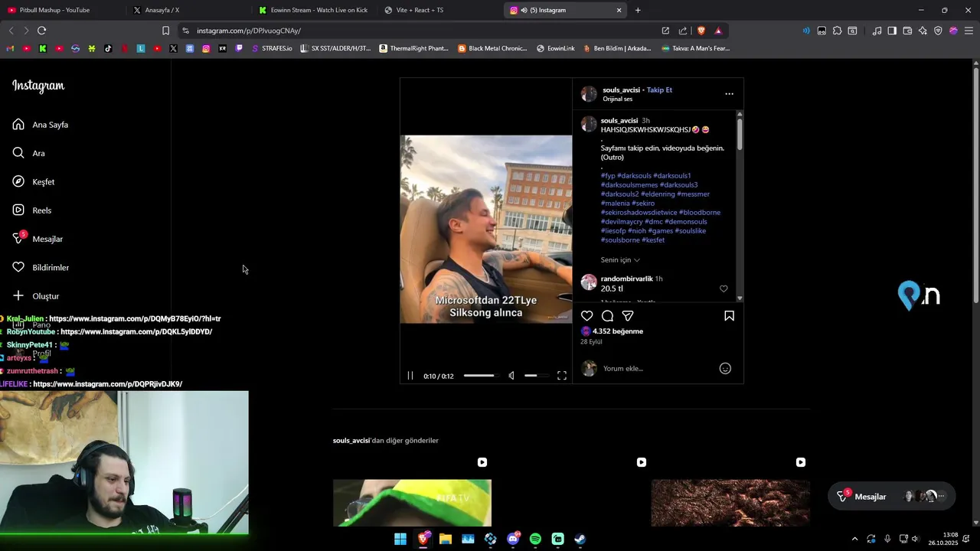Expand the Senin için comment sorting dropdown
Image resolution: width=980 pixels, height=551 pixels.
(x=620, y=260)
